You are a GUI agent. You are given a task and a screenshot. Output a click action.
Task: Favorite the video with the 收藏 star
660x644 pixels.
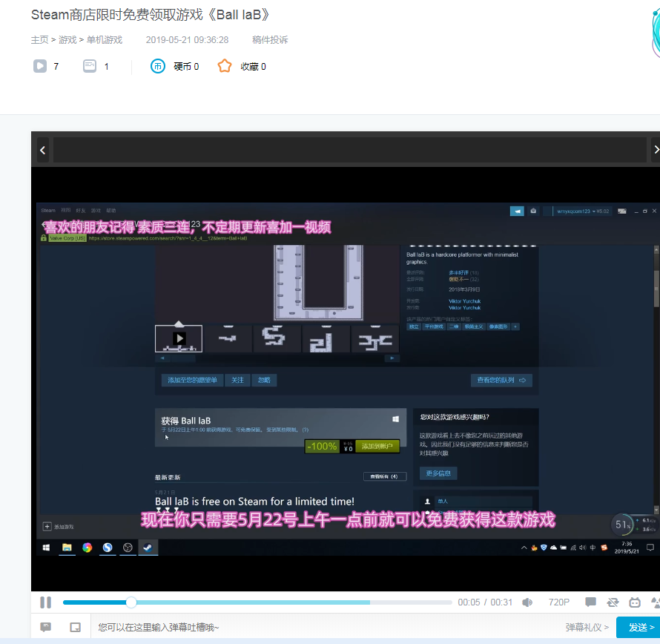pyautogui.click(x=225, y=66)
